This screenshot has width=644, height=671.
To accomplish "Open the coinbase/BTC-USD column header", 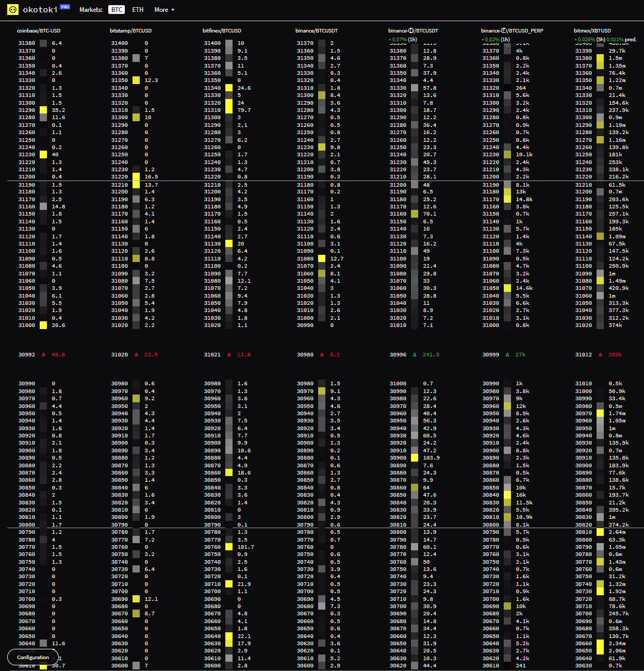I will (x=39, y=31).
